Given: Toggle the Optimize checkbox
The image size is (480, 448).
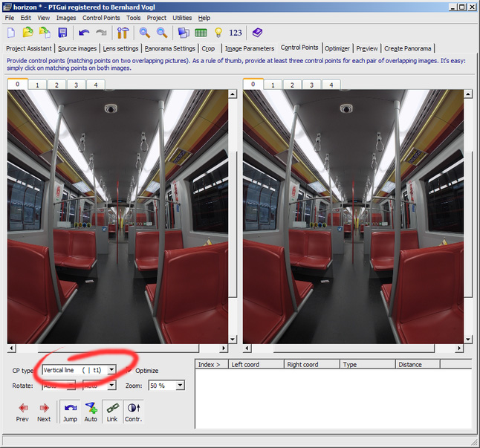Looking at the screenshot, I should [x=130, y=370].
